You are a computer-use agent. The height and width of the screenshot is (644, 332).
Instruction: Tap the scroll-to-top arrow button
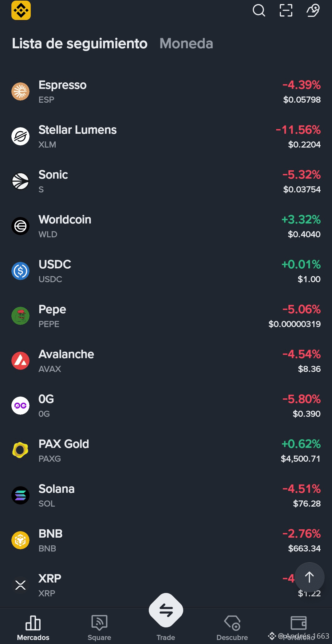pos(310,577)
